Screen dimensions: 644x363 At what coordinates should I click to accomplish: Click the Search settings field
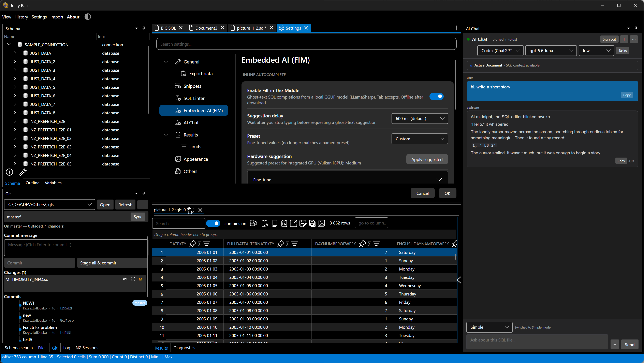(306, 44)
